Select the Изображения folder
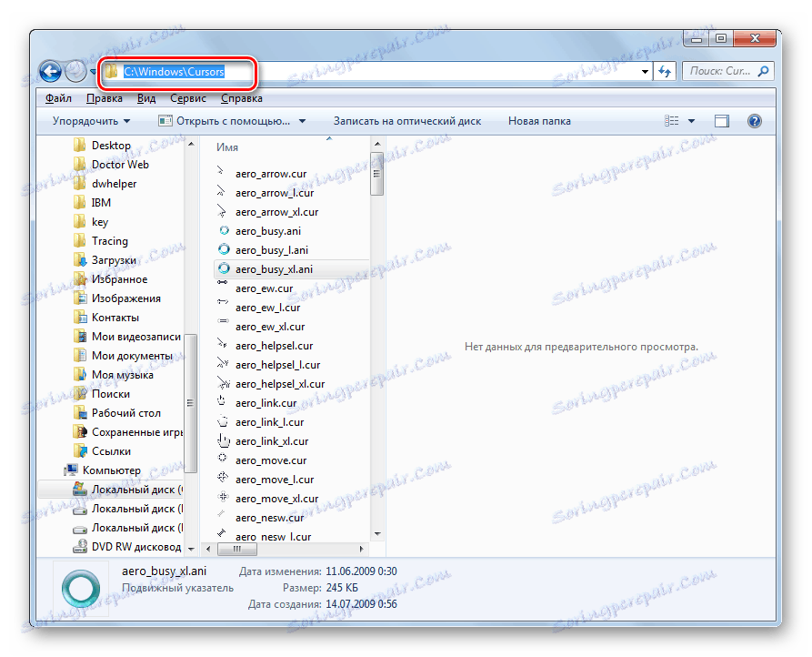812x657 pixels. click(x=125, y=298)
